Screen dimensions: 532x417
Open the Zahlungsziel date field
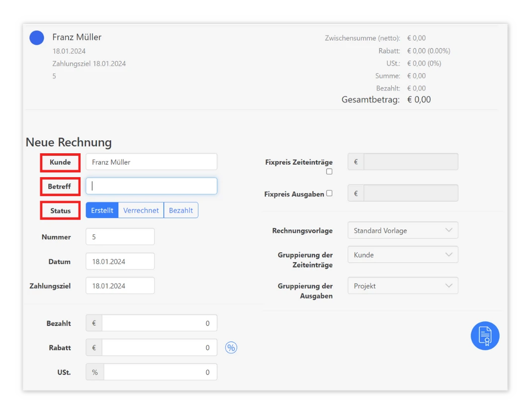pos(120,286)
